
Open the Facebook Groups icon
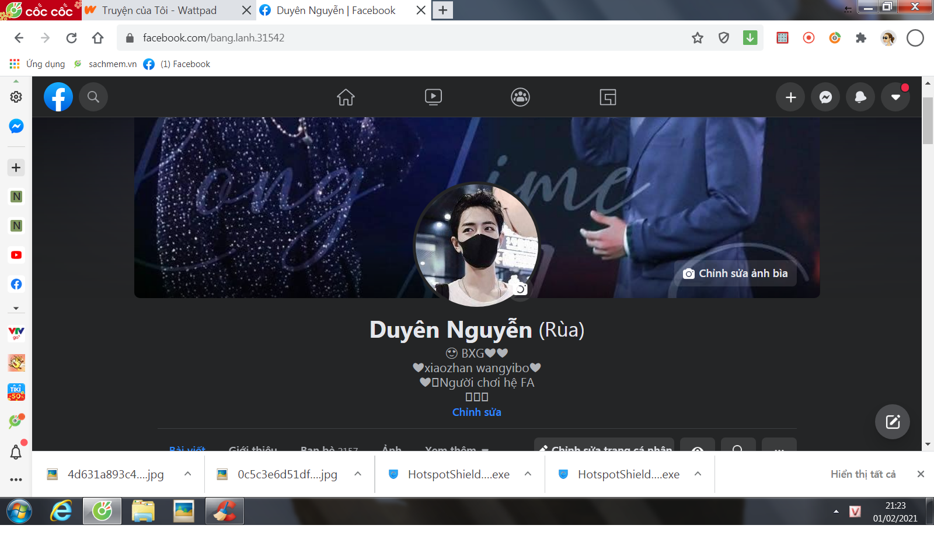tap(520, 97)
